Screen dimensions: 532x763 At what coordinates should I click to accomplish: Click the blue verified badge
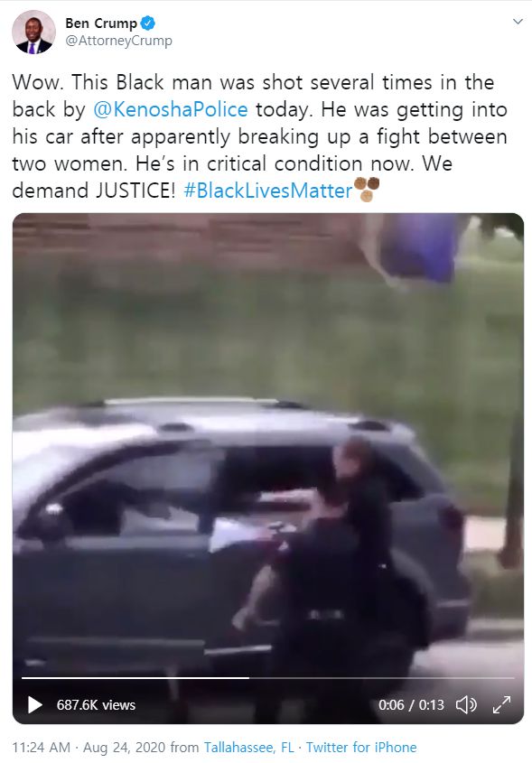coord(148,23)
